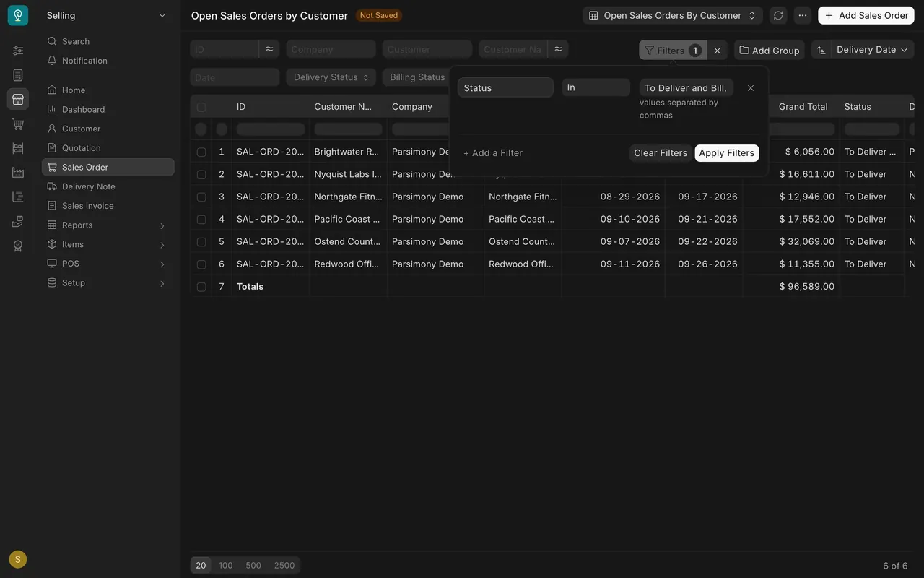Image resolution: width=924 pixels, height=578 pixels.
Task: Check row 6 Redwood checkbox
Action: (201, 264)
